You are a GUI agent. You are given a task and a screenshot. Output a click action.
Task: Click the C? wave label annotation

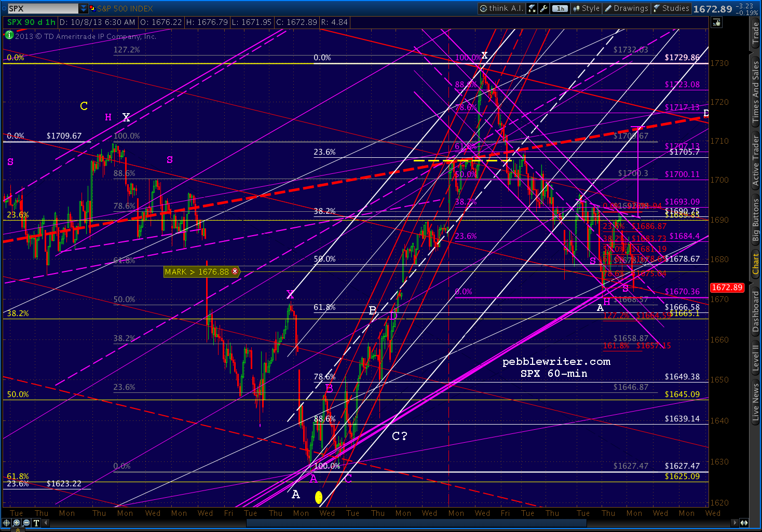[x=400, y=436]
